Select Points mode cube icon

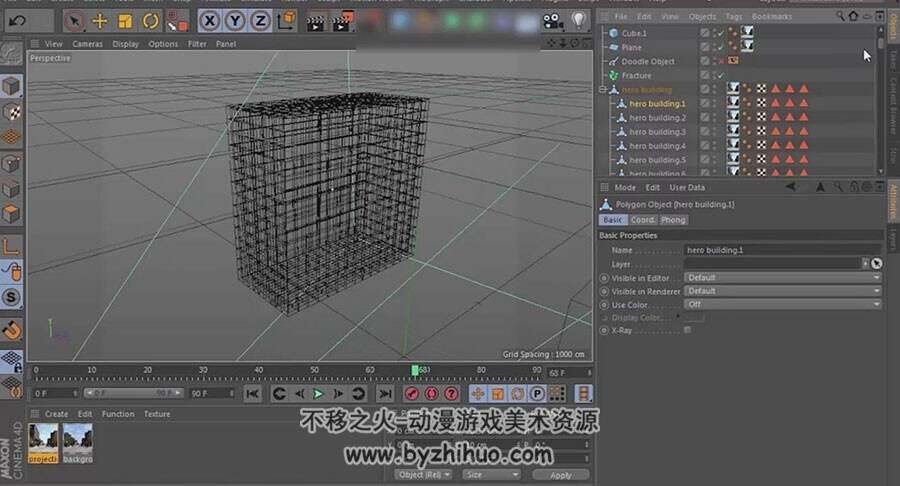(11, 164)
